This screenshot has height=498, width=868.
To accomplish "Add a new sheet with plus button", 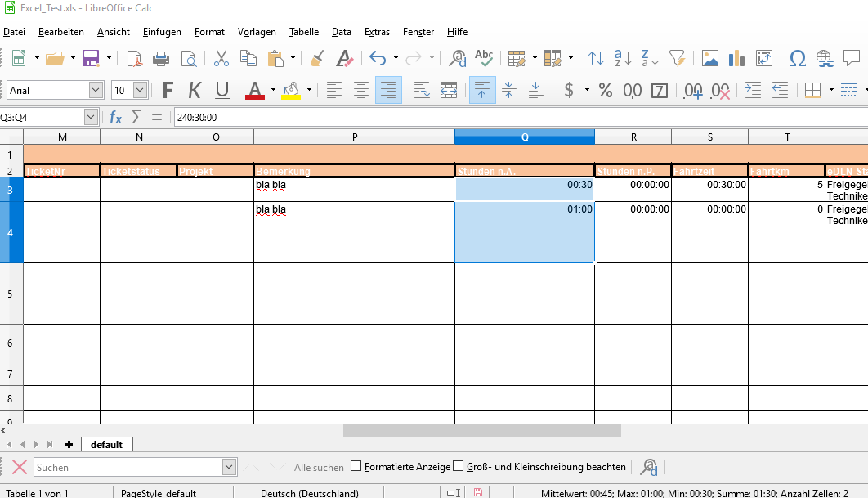I will point(69,444).
